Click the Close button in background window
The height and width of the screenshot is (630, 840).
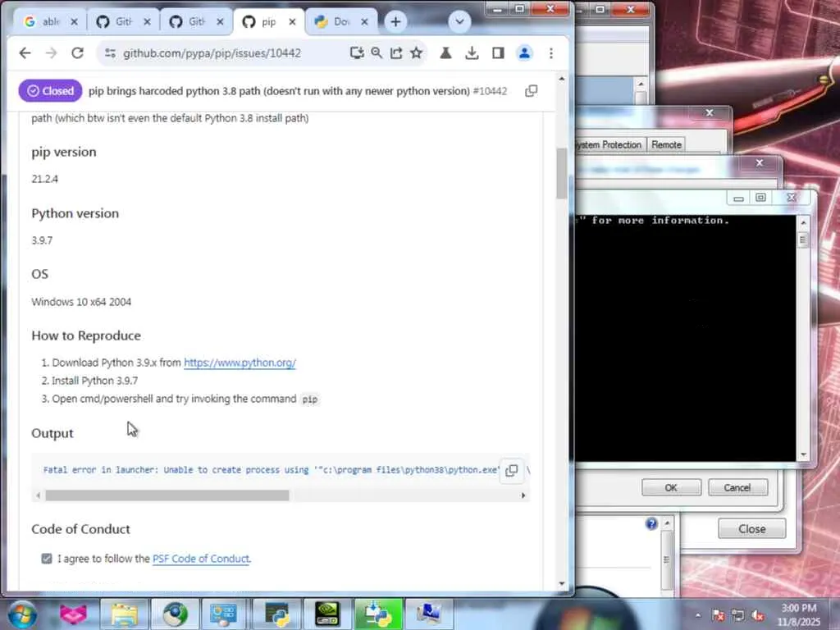click(752, 529)
